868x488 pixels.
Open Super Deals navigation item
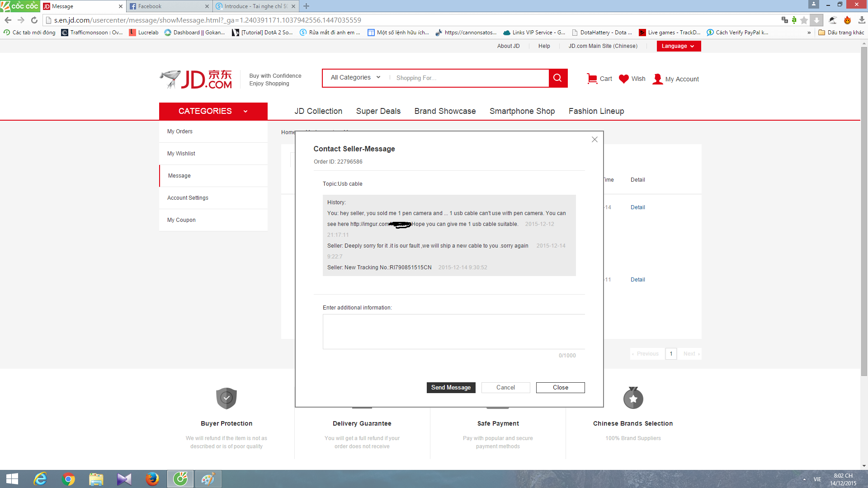pyautogui.click(x=378, y=111)
